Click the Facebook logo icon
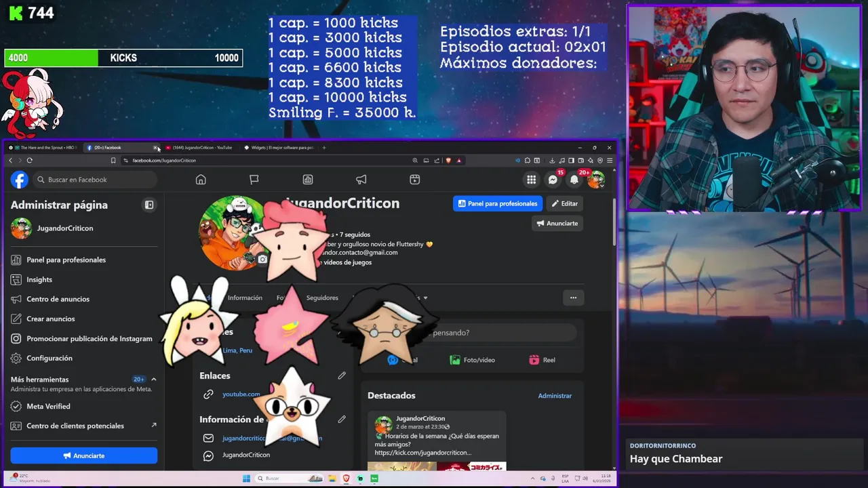 coord(20,180)
